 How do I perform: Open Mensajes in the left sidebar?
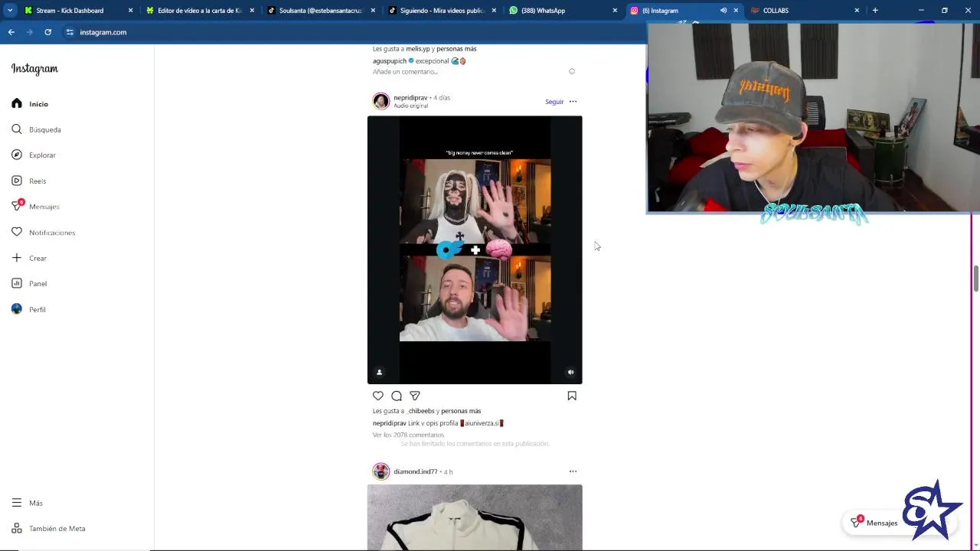coord(36,207)
